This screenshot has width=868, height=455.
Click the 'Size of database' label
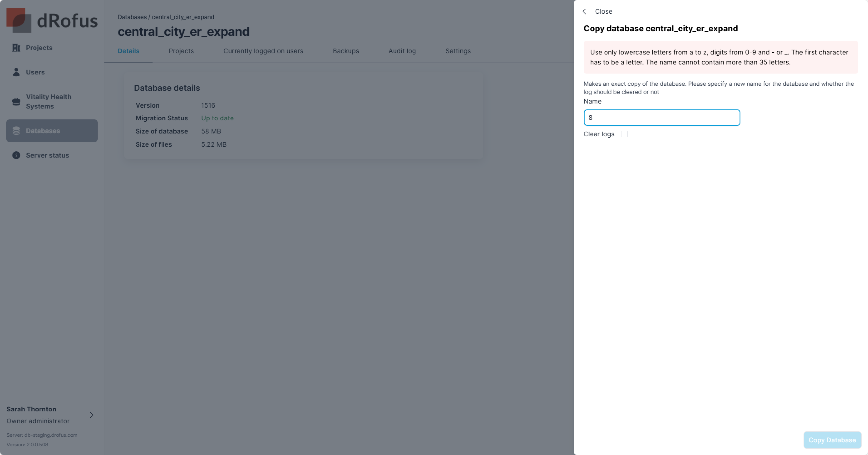(161, 131)
